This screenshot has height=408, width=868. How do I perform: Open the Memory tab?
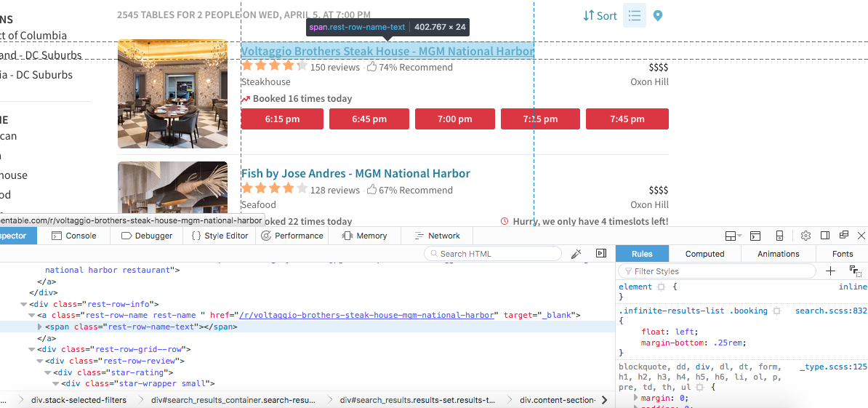[364, 236]
